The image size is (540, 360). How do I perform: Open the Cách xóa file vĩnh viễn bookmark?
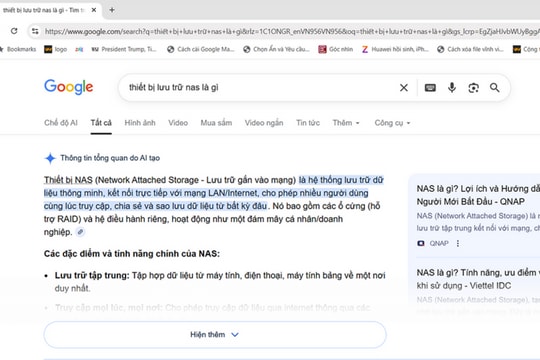[x=470, y=49]
